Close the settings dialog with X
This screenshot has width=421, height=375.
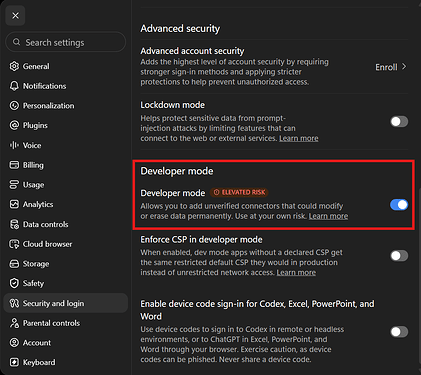[x=15, y=16]
